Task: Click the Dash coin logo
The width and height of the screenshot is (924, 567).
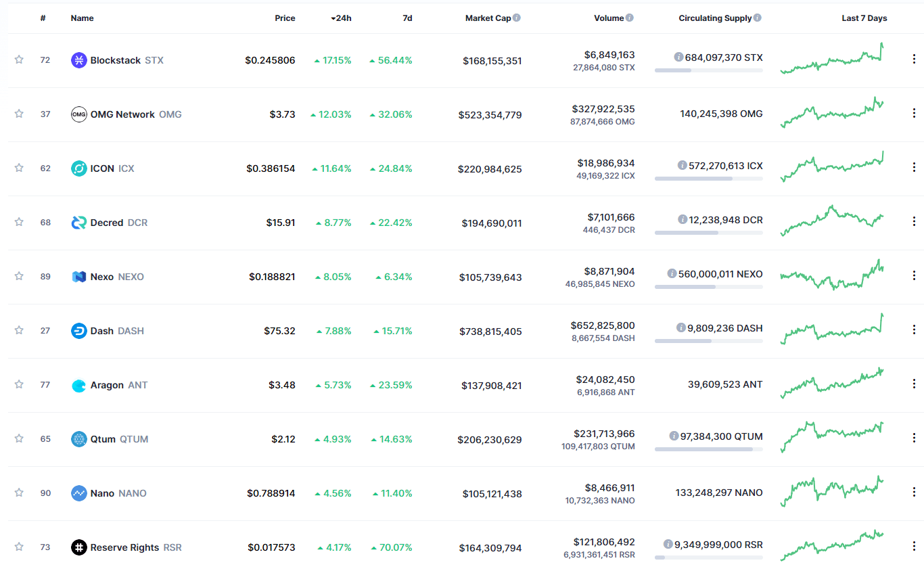Action: tap(79, 331)
